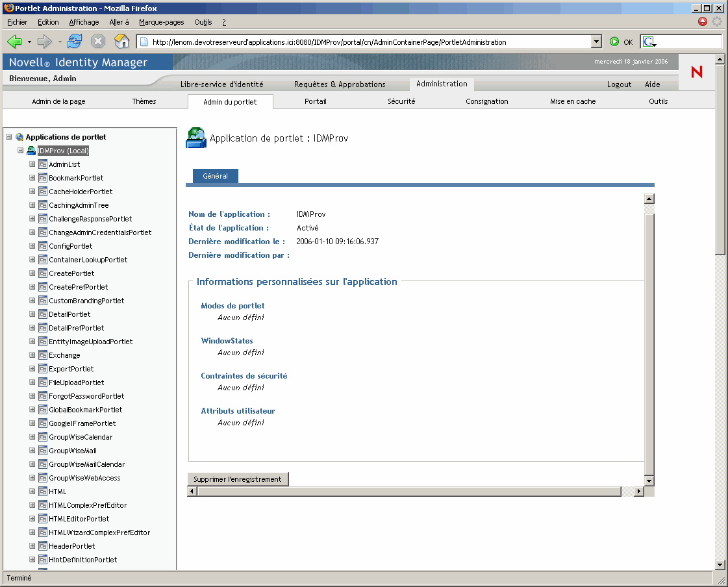The width and height of the screenshot is (728, 587).
Task: Open the Home page icon
Action: 121,42
